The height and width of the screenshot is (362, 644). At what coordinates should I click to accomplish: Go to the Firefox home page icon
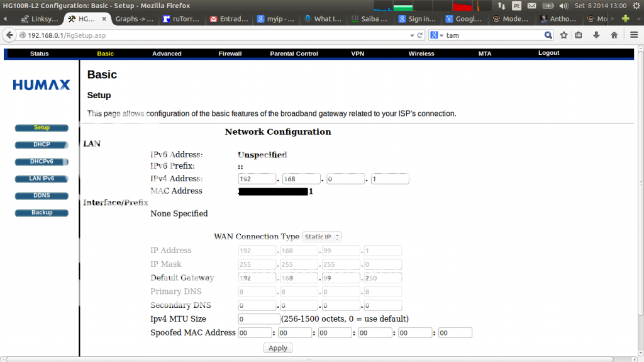click(614, 35)
